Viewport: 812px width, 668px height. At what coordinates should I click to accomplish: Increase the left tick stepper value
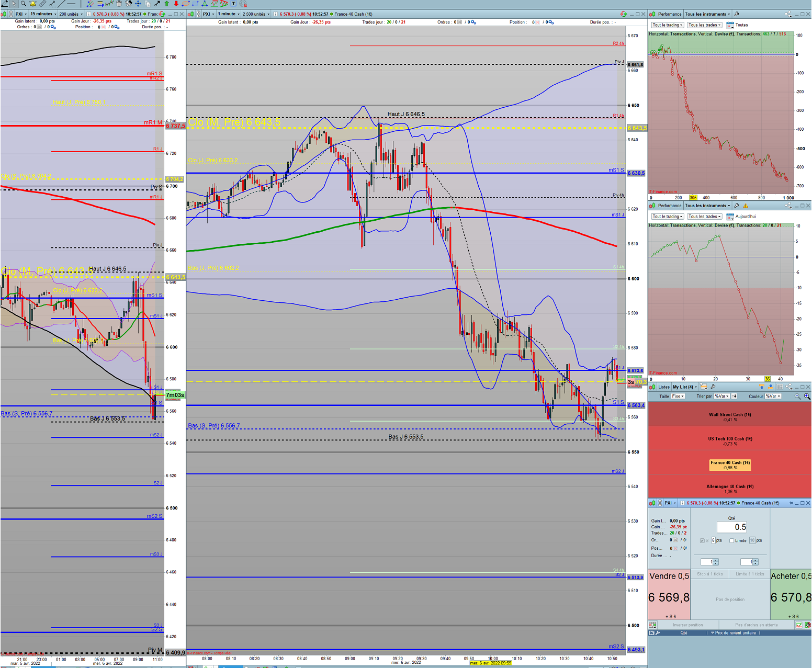(716, 560)
